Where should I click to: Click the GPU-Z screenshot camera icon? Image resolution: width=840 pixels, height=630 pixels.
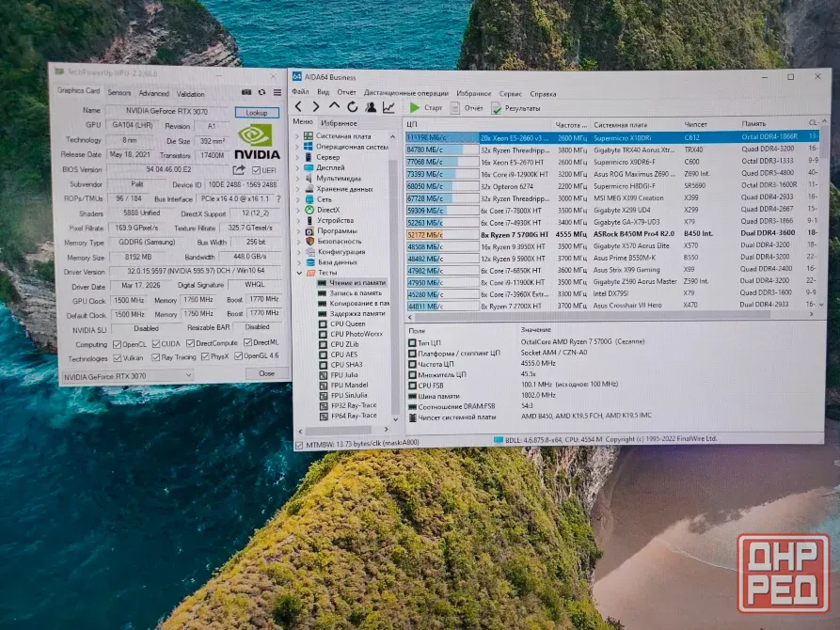(246, 92)
